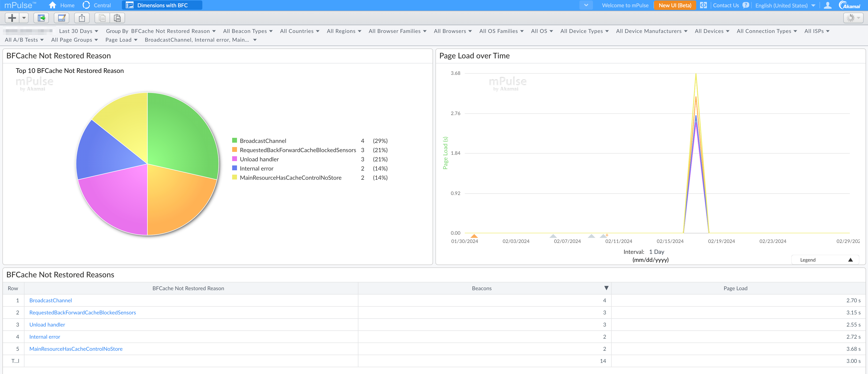Viewport: 868px width, 374px height.
Task: Click the export dashboard green arrow icon
Action: (x=41, y=18)
